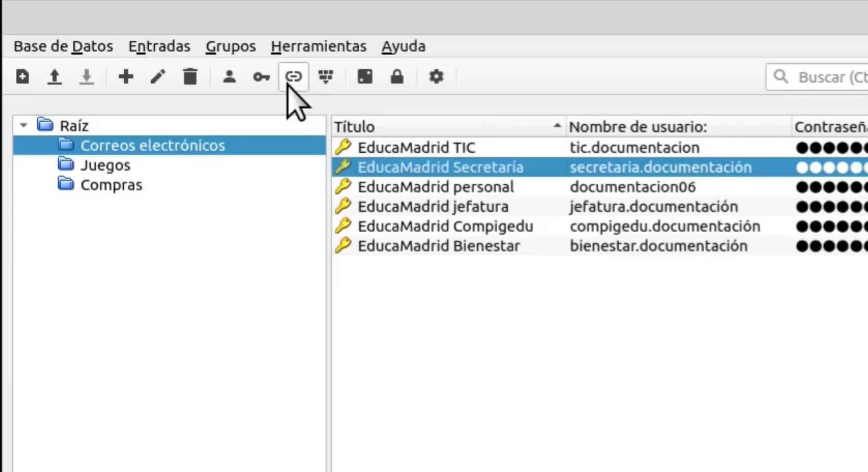Edit the selected entry using pencil icon

tap(158, 77)
